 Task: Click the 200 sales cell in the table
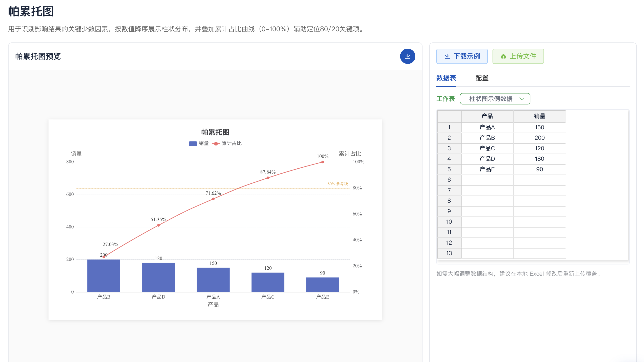[x=539, y=138]
